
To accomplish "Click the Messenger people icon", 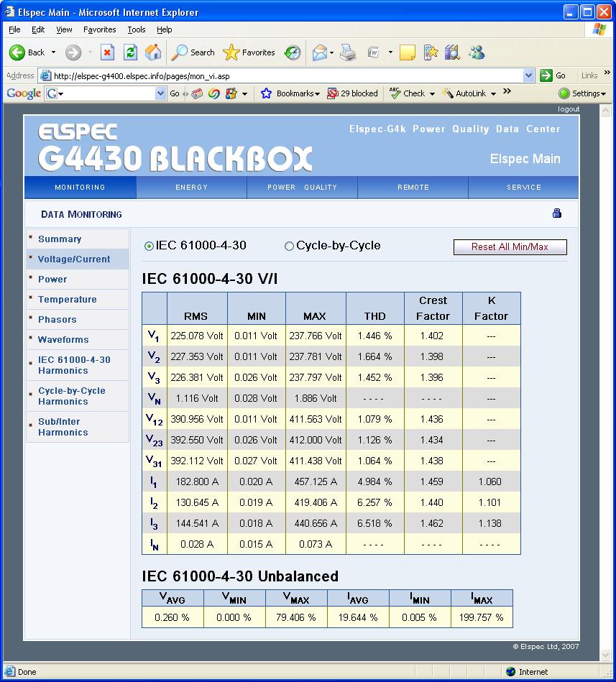I will (477, 52).
